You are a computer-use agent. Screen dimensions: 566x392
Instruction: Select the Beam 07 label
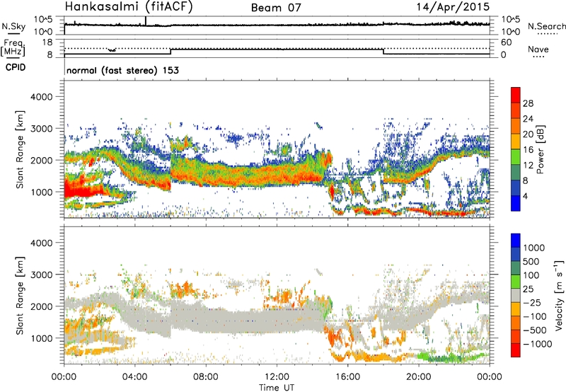(x=276, y=8)
